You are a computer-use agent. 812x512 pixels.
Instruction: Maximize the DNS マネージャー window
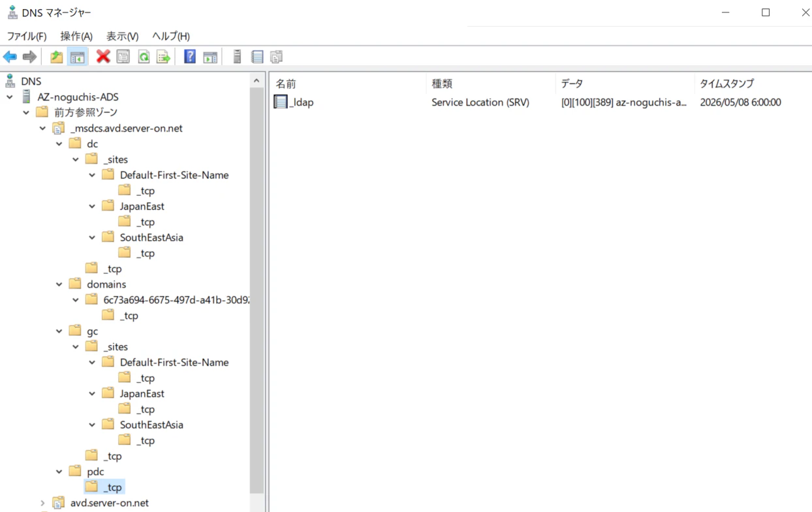click(x=766, y=12)
